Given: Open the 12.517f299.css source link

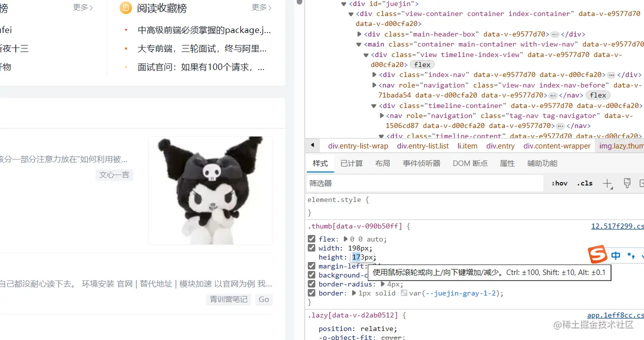Looking at the screenshot, I should (617, 226).
